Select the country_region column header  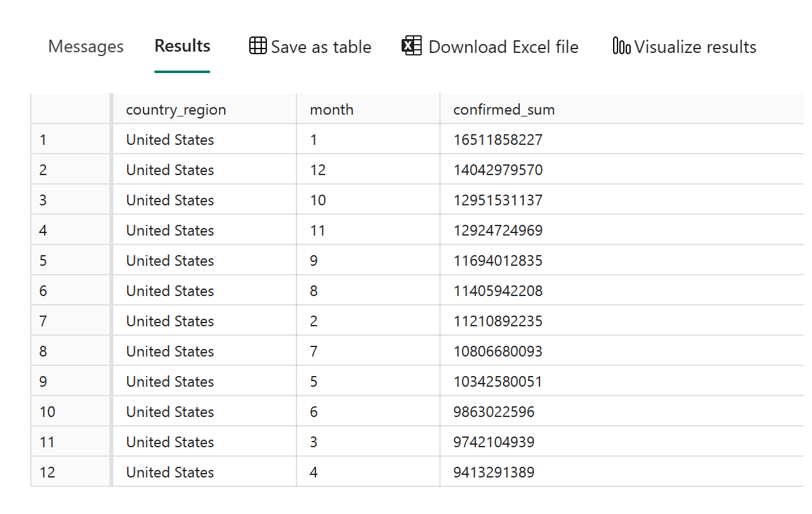pos(176,110)
